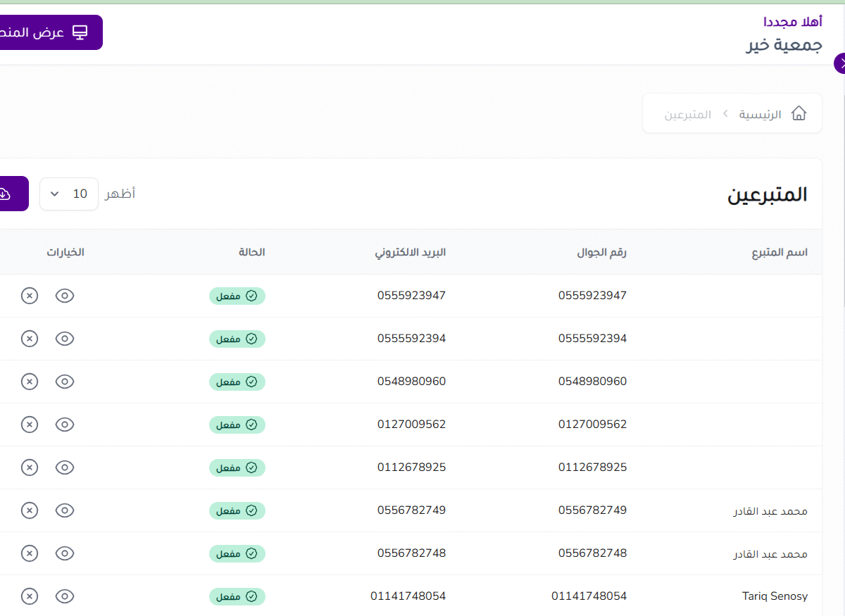Remove the donor with number 0112678925
Viewport: 845px width, 616px height.
click(29, 467)
